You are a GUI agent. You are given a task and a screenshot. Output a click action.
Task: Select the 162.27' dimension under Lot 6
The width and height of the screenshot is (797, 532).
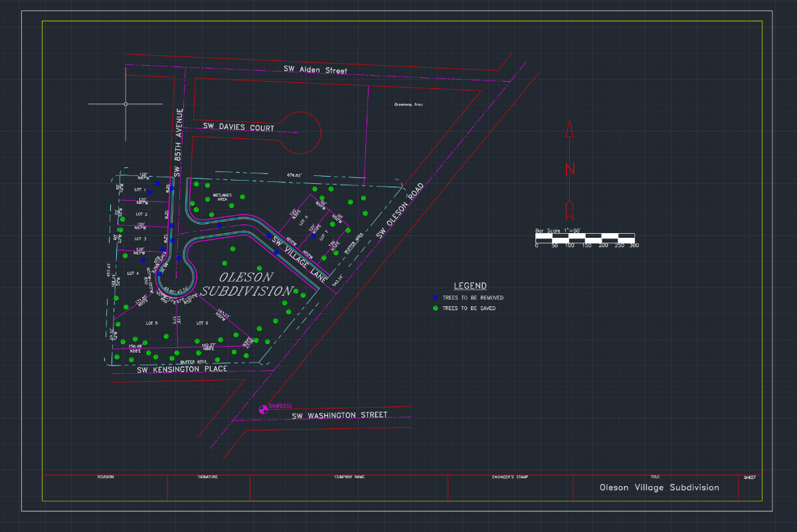click(209, 345)
